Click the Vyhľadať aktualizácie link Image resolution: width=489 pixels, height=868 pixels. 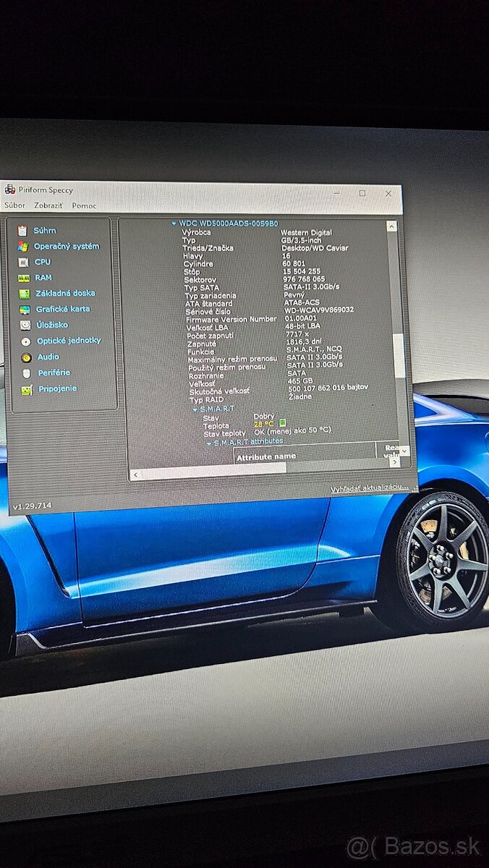(369, 489)
